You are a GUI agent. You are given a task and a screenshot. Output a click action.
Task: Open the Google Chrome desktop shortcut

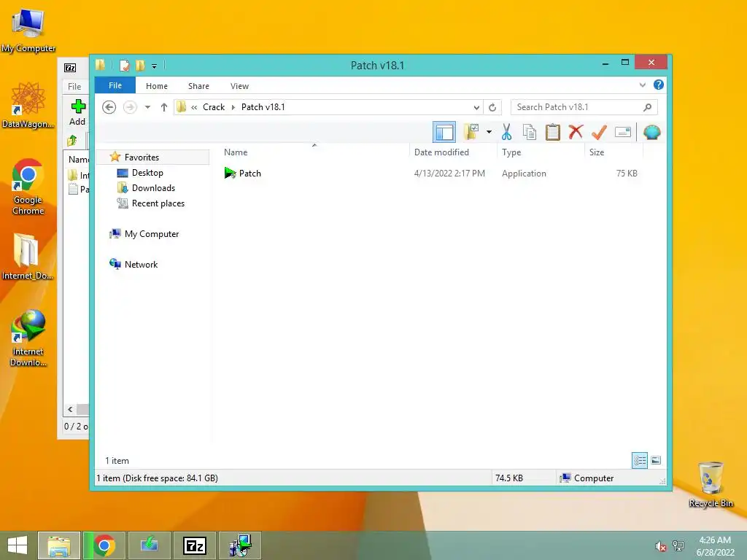(28, 187)
